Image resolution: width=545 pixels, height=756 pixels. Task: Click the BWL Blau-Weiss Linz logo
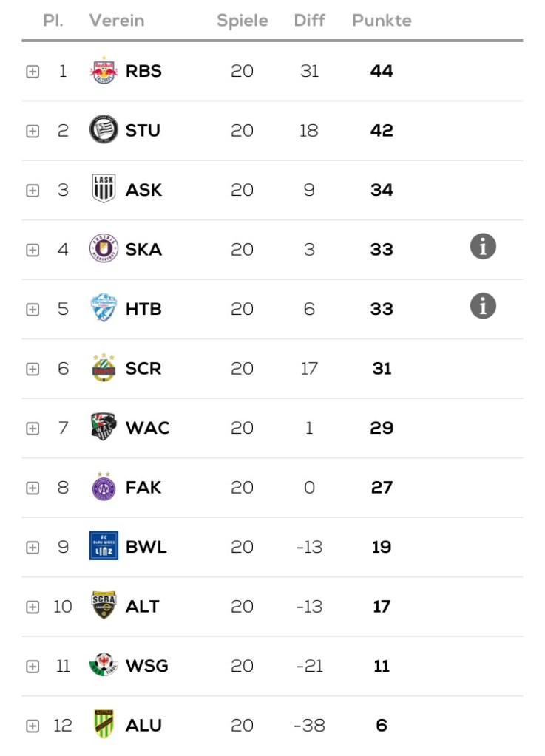(x=104, y=546)
